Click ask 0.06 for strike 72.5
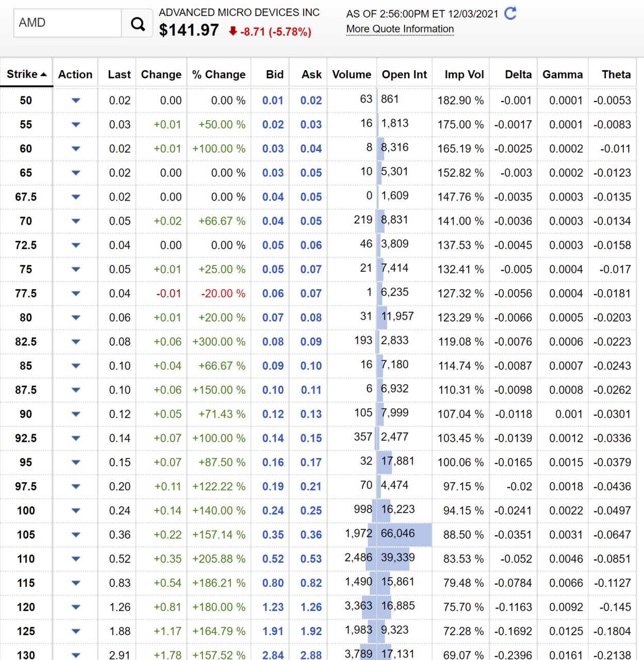The width and height of the screenshot is (644, 660). click(x=311, y=245)
